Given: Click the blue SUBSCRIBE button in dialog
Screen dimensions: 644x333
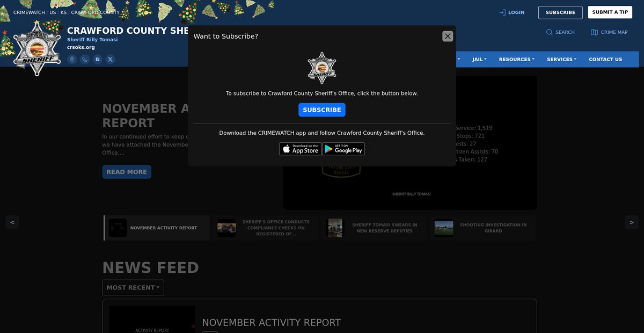Looking at the screenshot, I should pos(322,110).
